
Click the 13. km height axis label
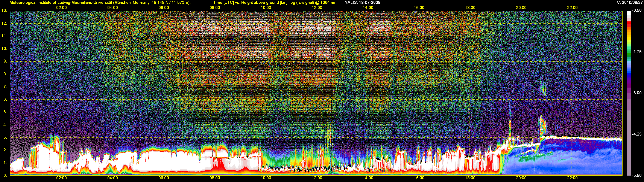[x=4, y=10]
